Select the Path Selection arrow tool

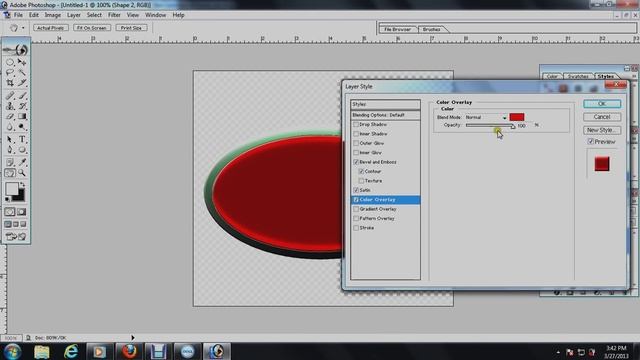tap(10, 140)
